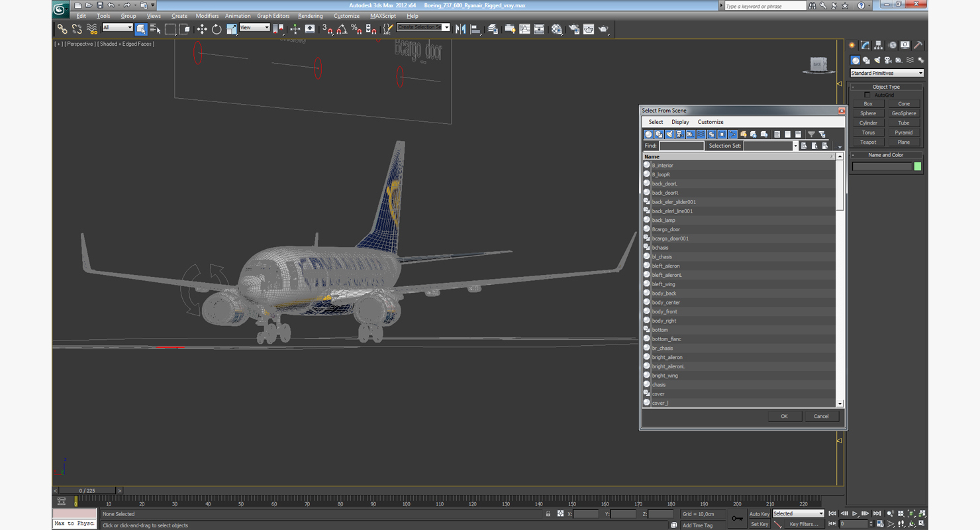Screen dimensions: 980x530
Task: Create a Teapot primitive button
Action: [x=868, y=142]
